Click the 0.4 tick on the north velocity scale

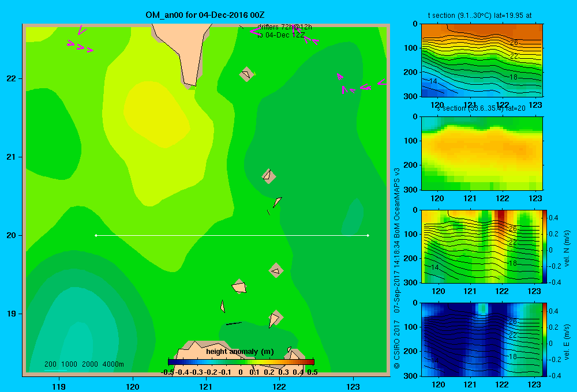tap(553, 218)
